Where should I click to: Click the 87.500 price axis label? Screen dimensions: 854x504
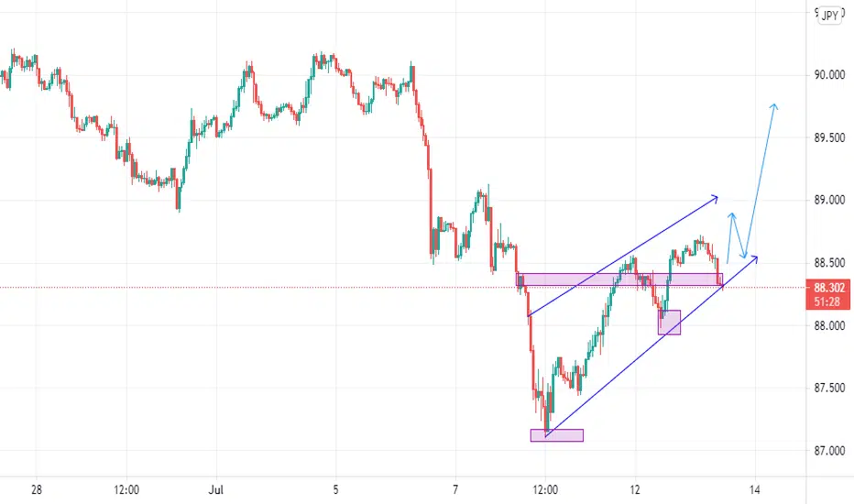tap(829, 388)
